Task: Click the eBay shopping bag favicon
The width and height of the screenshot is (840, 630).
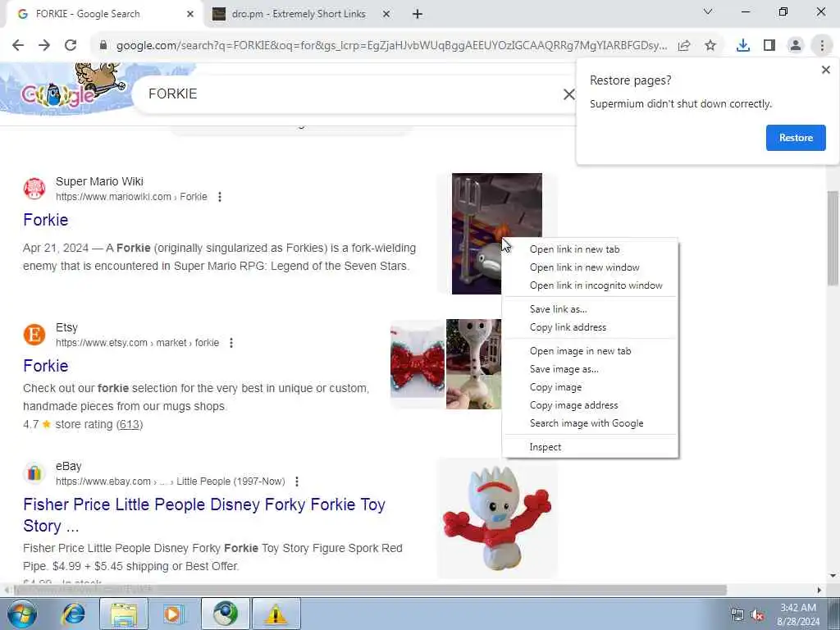Action: pyautogui.click(x=34, y=473)
